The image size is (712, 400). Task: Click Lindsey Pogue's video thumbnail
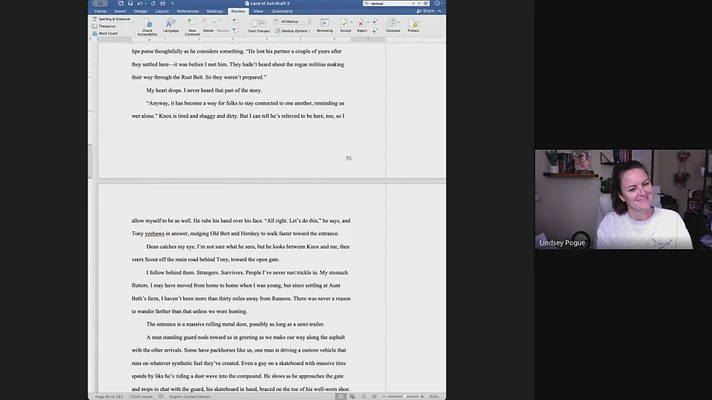click(x=623, y=199)
